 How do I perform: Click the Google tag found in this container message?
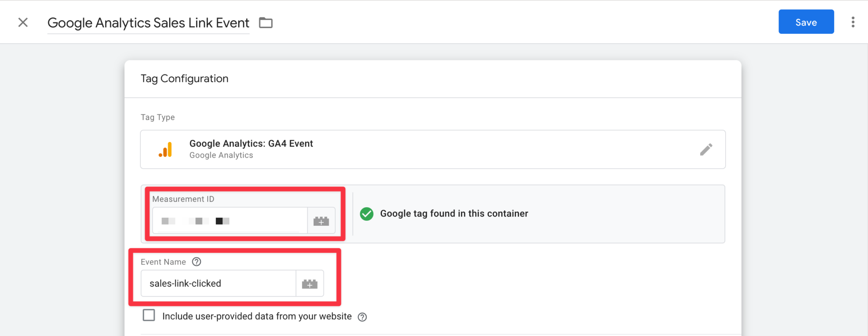point(454,214)
